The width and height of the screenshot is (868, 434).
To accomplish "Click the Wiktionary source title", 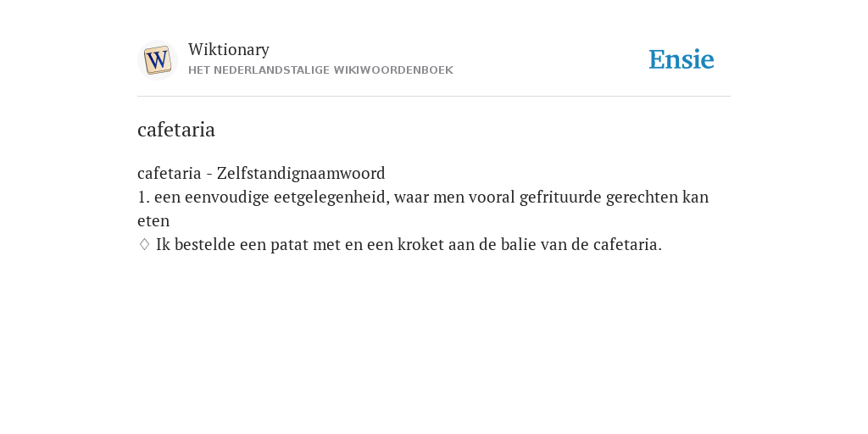I will pos(229,49).
